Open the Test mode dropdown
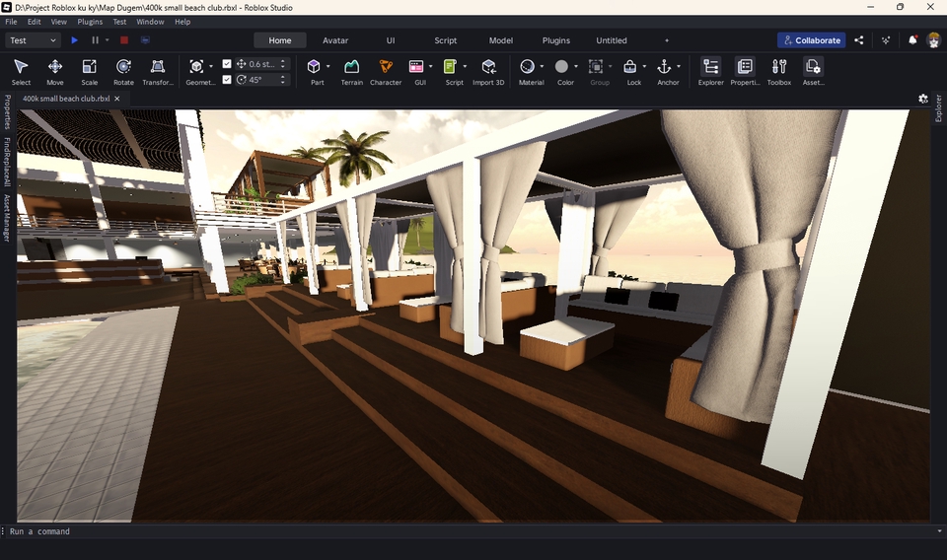Image resolution: width=947 pixels, height=560 pixels. click(x=33, y=40)
